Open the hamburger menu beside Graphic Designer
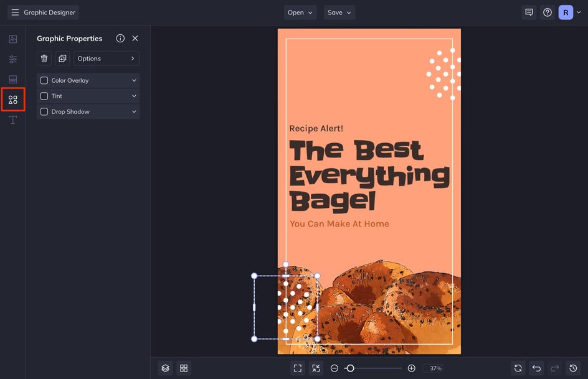The width and height of the screenshot is (588, 379). click(x=15, y=12)
